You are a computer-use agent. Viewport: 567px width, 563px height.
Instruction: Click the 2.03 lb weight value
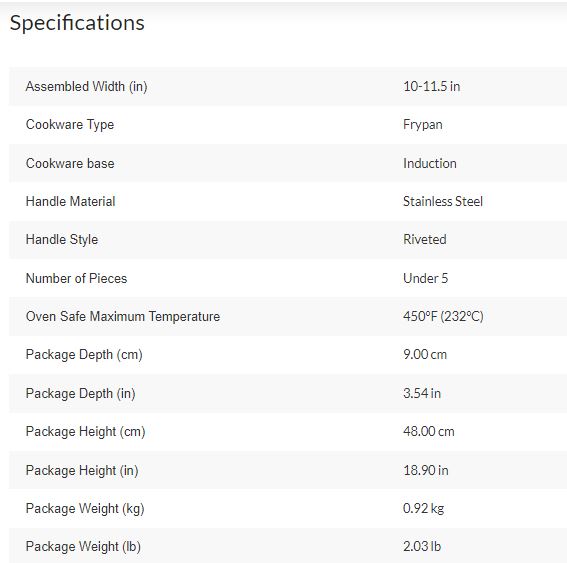click(x=422, y=546)
